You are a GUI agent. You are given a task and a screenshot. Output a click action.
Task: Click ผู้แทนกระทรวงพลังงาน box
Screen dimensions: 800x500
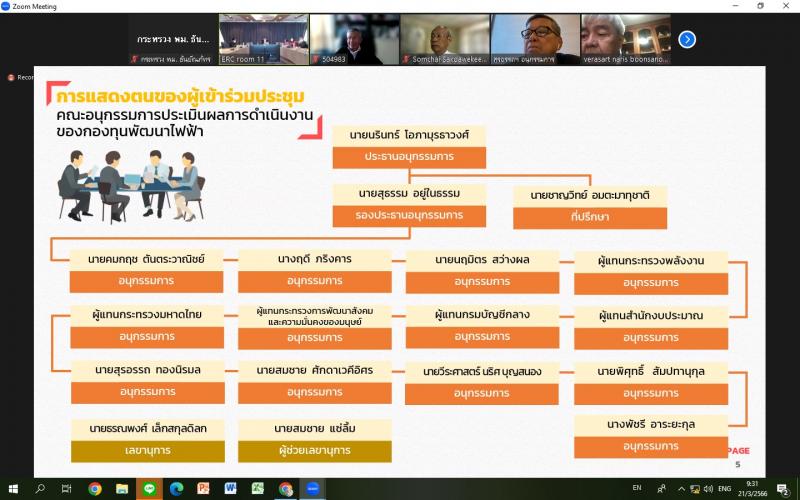pyautogui.click(x=651, y=261)
